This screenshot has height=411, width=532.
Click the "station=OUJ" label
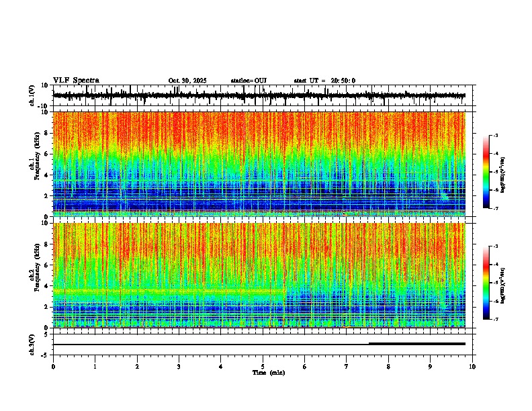tap(249, 81)
